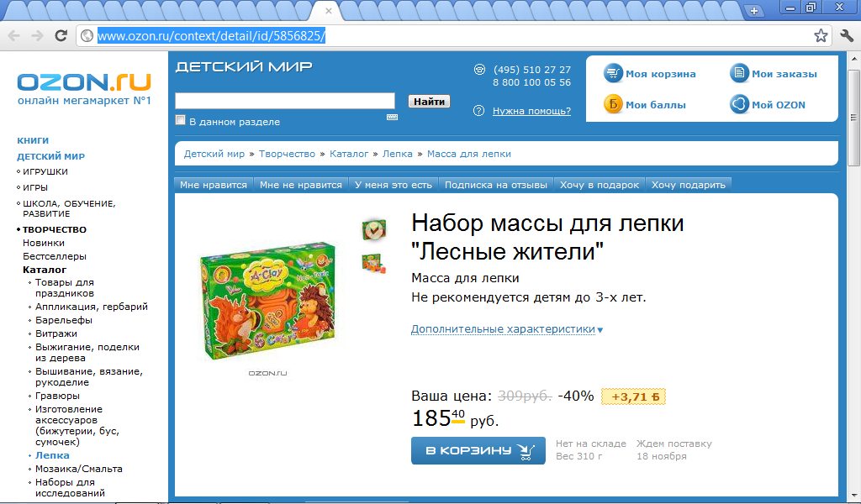Click the Мне нравится tab
Viewport: 861px width, 504px height.
click(x=214, y=185)
